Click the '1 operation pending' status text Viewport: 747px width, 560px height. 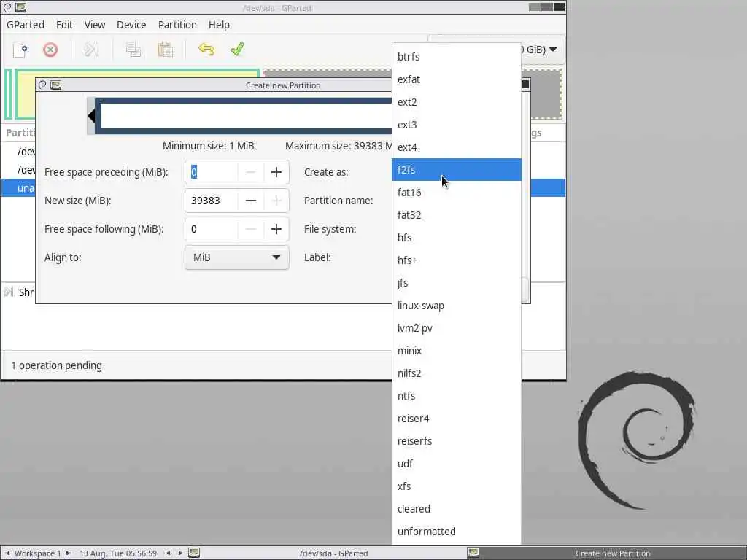coord(57,365)
